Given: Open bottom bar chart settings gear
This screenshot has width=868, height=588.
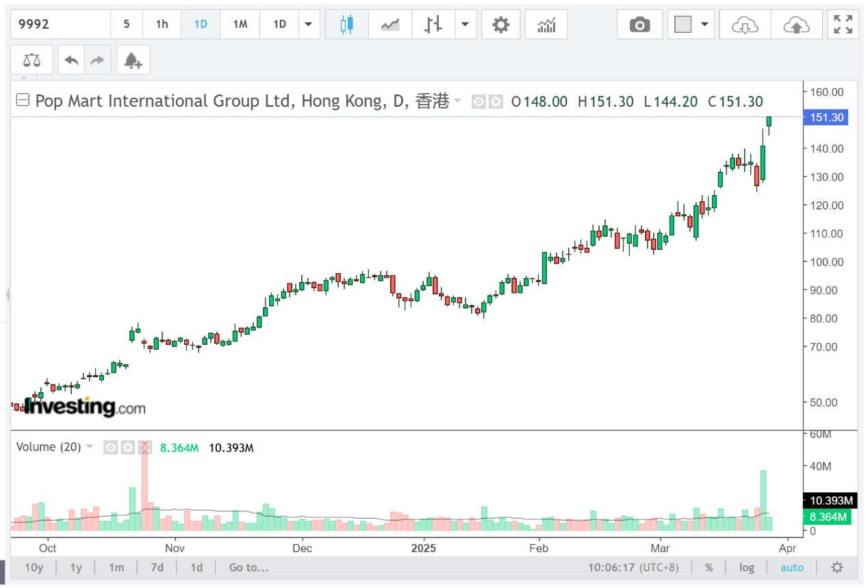Looking at the screenshot, I should click(837, 567).
